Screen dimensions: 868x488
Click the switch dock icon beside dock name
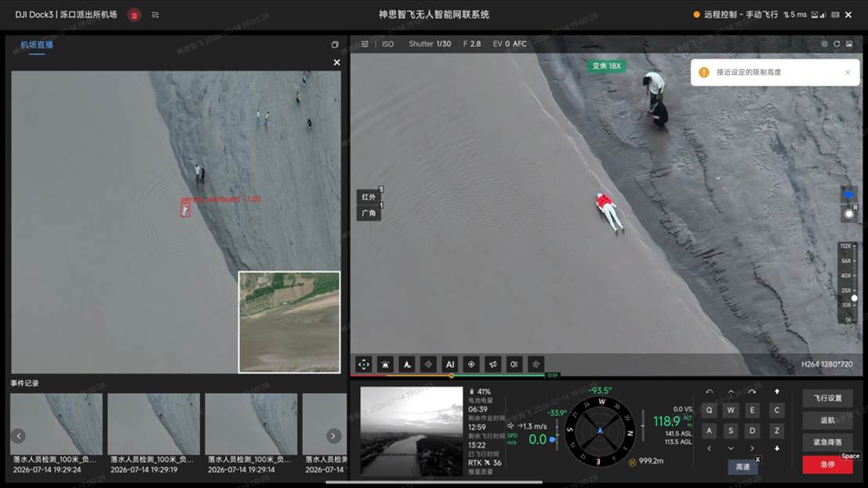tap(155, 15)
